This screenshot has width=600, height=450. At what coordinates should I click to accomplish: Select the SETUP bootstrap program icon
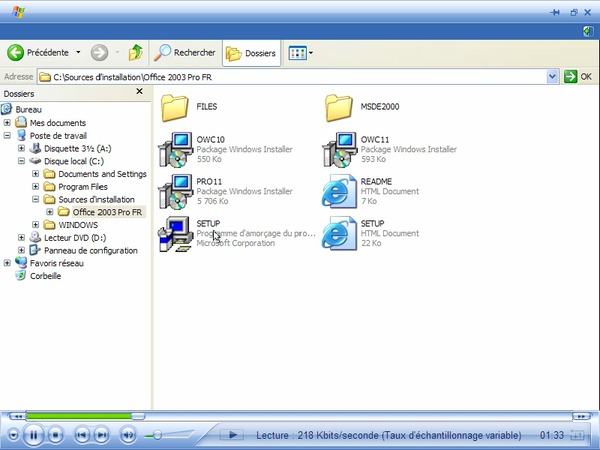click(x=176, y=234)
